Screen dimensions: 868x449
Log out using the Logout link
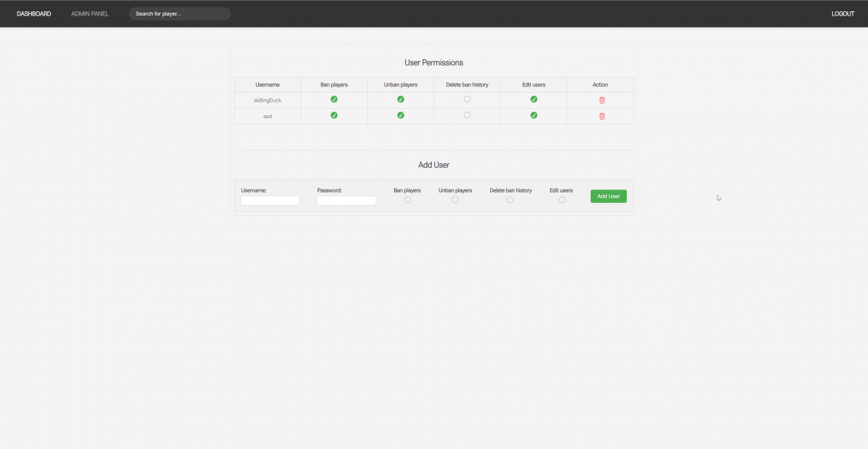tap(843, 13)
